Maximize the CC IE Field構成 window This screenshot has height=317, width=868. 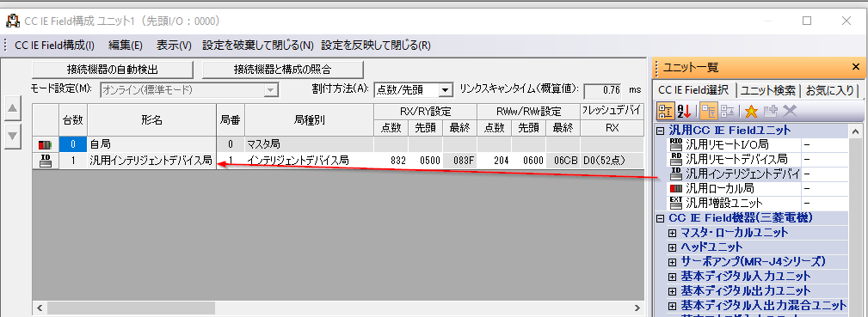click(x=807, y=21)
